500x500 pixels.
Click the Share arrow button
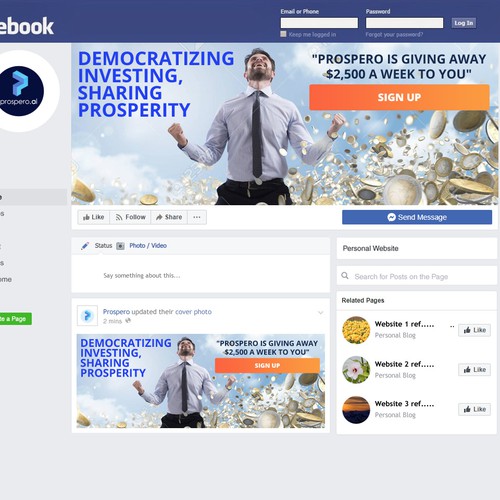[x=169, y=217]
